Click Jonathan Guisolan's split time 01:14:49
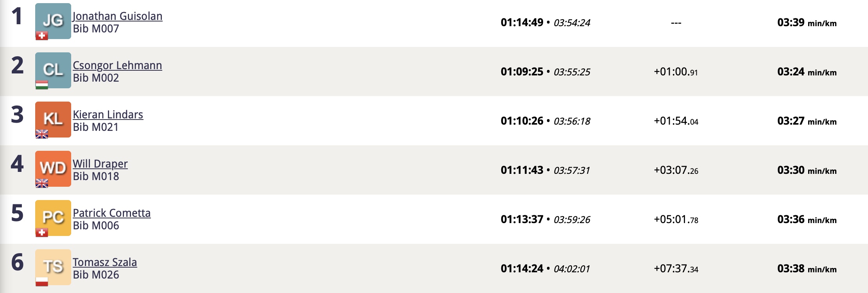This screenshot has height=293, width=868. pos(522,23)
